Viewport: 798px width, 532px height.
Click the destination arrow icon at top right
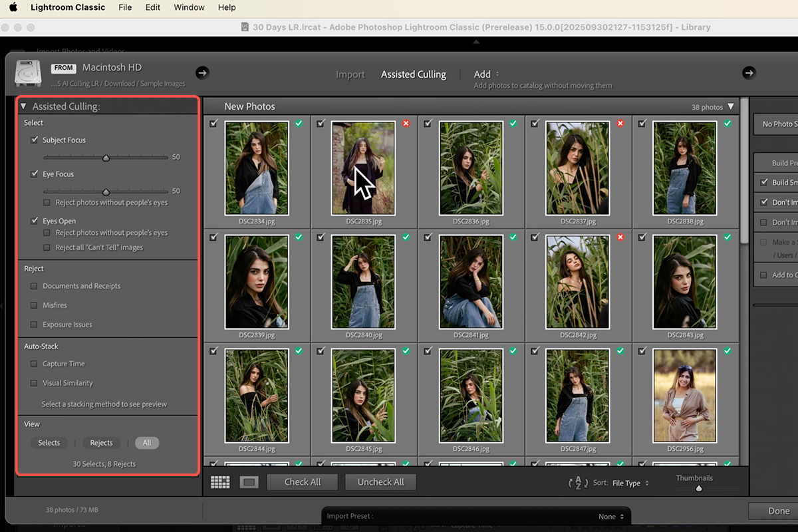tap(749, 72)
